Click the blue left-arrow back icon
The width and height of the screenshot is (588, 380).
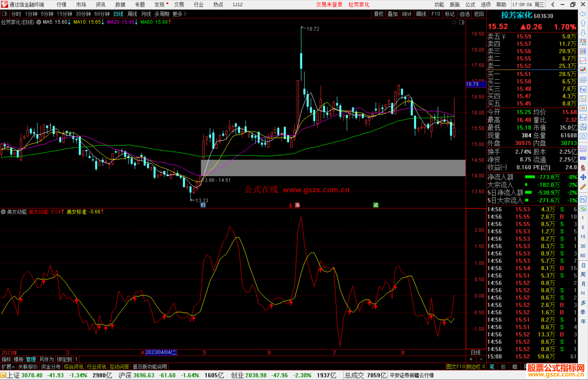tap(583, 14)
